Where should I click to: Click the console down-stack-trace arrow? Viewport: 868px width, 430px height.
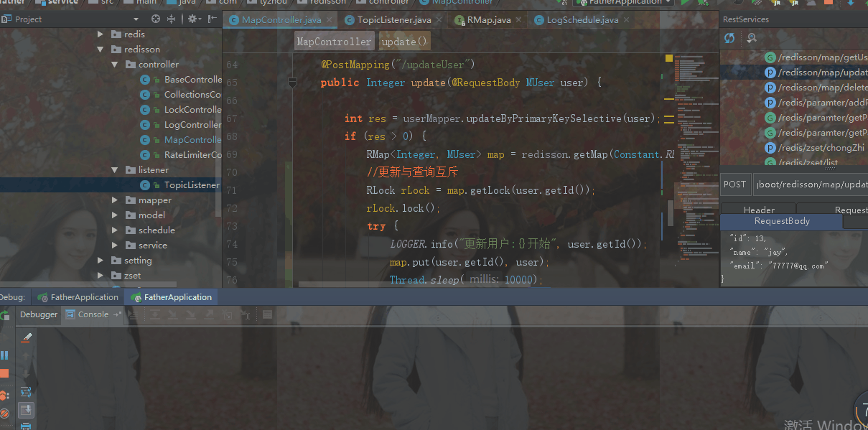(26, 374)
